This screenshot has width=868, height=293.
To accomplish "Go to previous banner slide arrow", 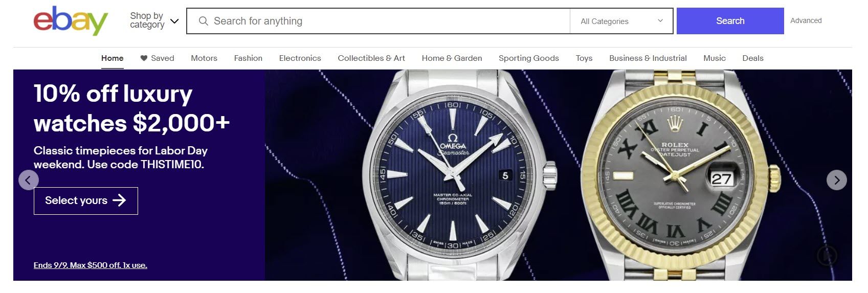I will 29,180.
